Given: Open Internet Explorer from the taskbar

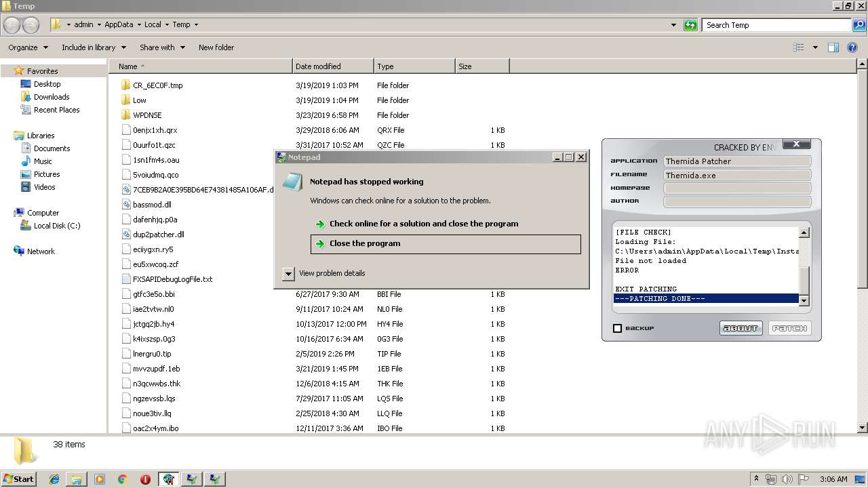Looking at the screenshot, I should click(x=54, y=479).
